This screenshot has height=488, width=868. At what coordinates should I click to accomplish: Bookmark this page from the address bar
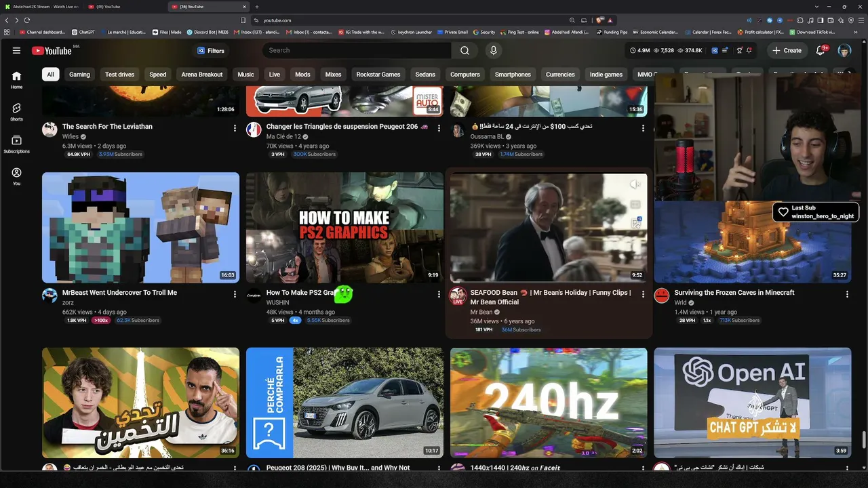(x=243, y=20)
